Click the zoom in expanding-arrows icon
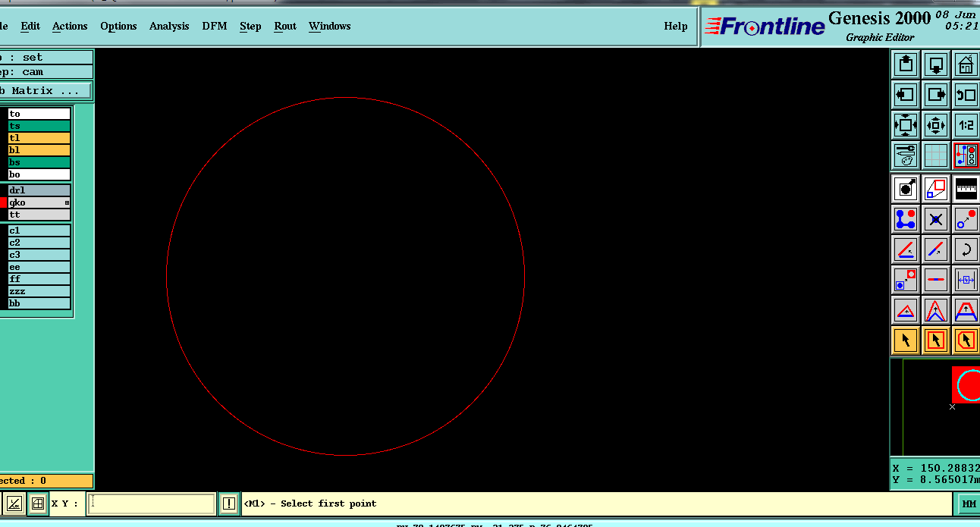The image size is (980, 527). pos(906,125)
